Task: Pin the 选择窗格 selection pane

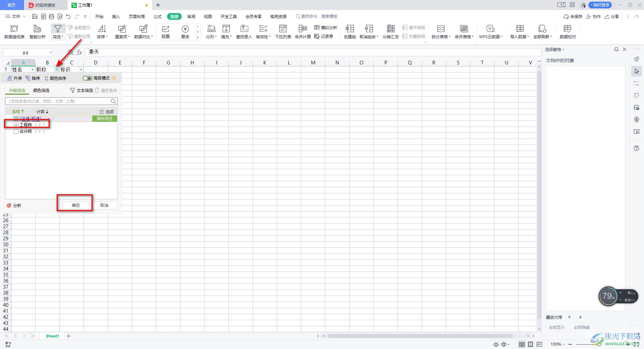Action: click(x=616, y=49)
